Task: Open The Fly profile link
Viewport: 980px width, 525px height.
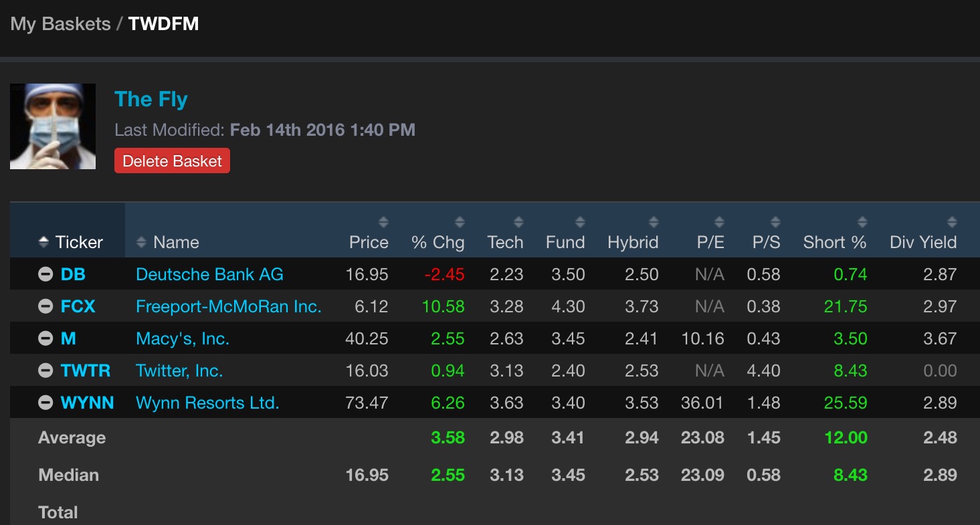Action: click(x=151, y=99)
